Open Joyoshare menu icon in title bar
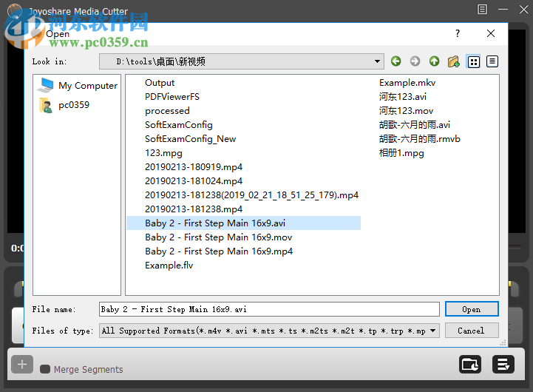This screenshot has width=533, height=392. 482,9
